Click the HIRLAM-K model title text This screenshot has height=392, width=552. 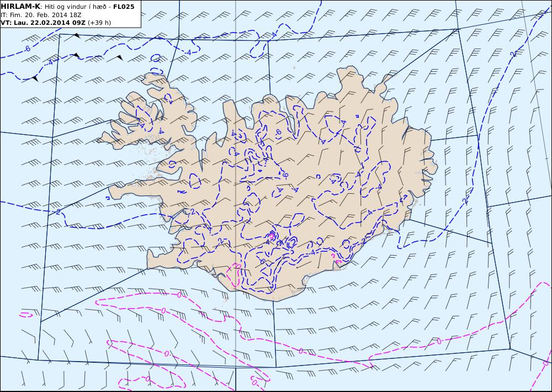pos(20,6)
